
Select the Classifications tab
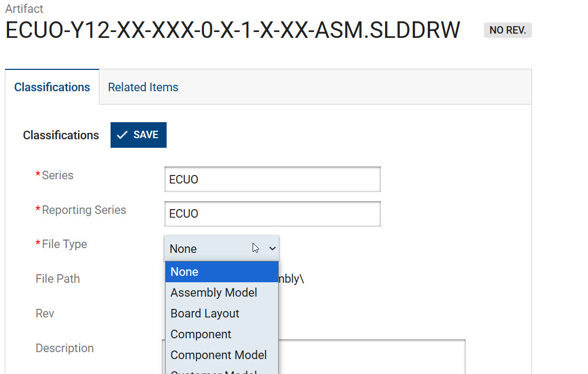tap(52, 87)
